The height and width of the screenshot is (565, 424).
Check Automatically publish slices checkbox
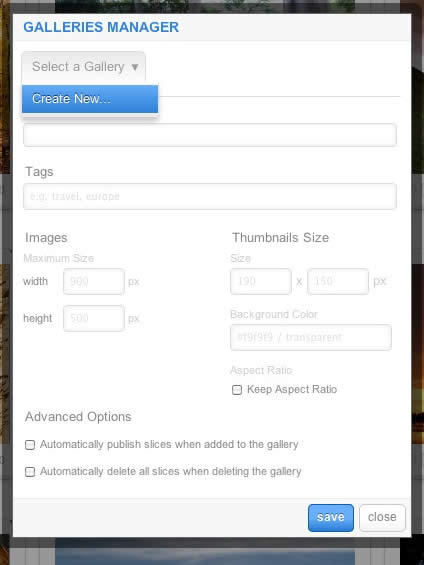click(x=30, y=445)
